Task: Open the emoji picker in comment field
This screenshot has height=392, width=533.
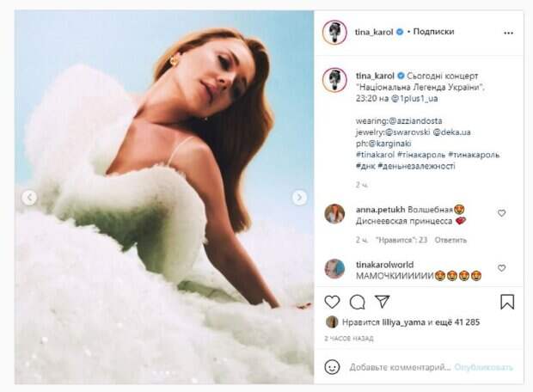Action: click(x=333, y=366)
